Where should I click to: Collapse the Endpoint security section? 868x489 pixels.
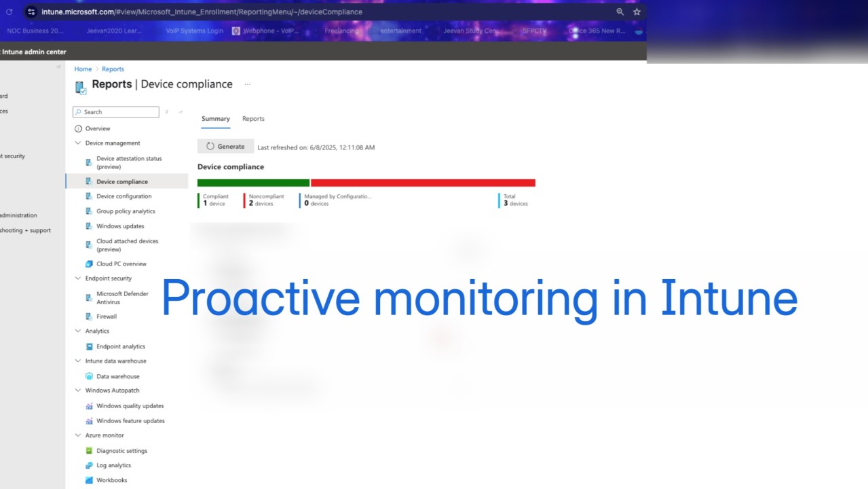click(x=78, y=278)
